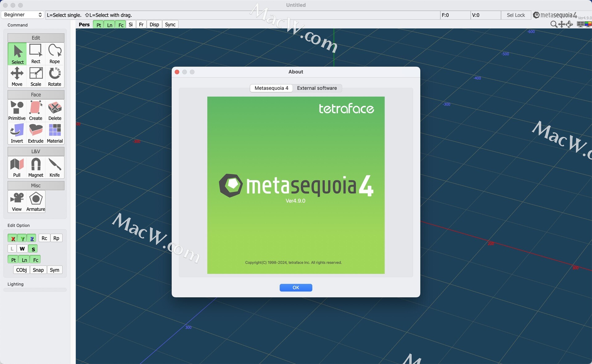Screen dimensions: 592x364
Task: Toggle the Si simple display button
Action: pyautogui.click(x=131, y=25)
